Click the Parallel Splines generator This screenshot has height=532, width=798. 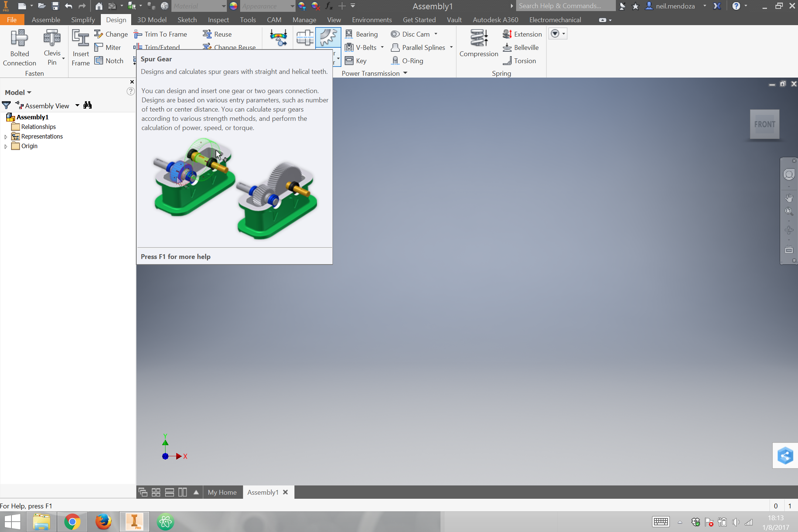pos(418,47)
